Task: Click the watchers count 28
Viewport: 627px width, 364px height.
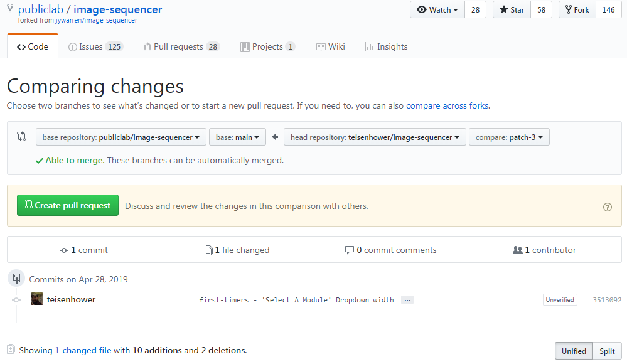Action: tap(475, 9)
